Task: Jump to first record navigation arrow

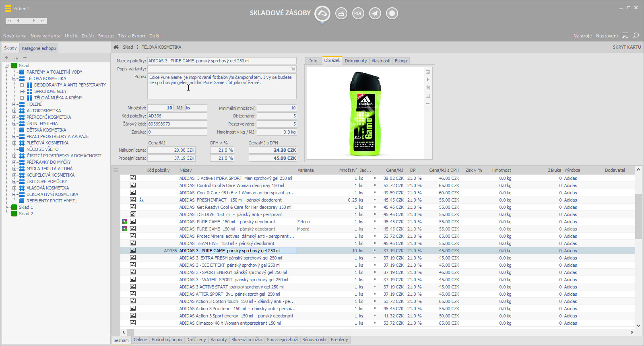Action: 10,21
